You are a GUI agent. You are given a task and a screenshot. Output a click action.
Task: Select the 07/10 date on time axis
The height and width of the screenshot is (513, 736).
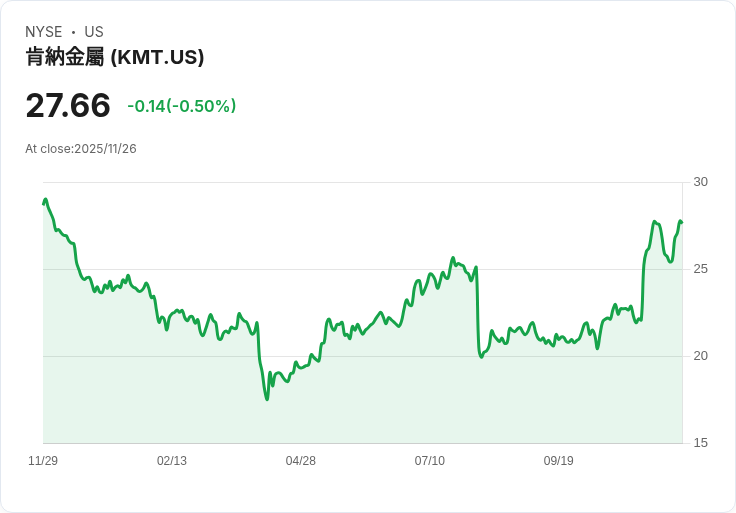tap(430, 461)
